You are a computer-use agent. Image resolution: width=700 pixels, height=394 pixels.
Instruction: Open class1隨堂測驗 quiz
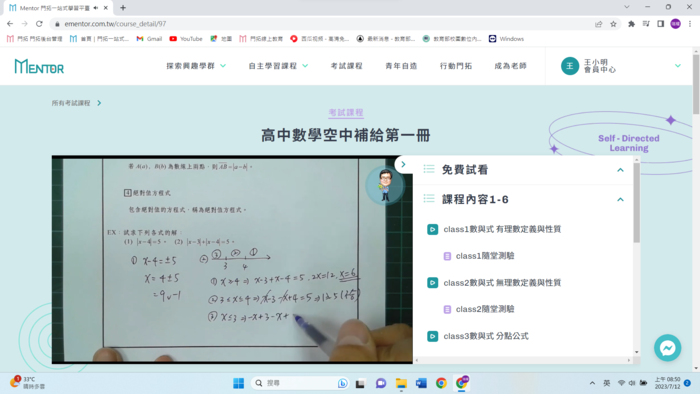tap(485, 256)
